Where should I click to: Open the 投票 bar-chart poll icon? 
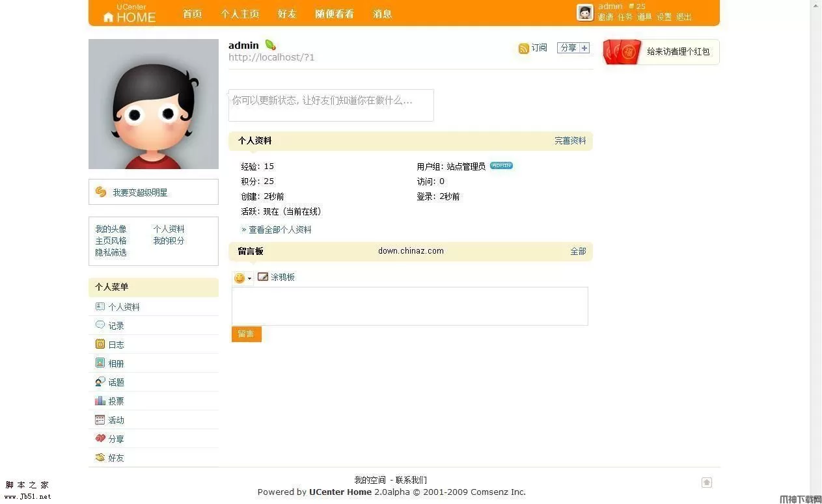pyautogui.click(x=100, y=401)
